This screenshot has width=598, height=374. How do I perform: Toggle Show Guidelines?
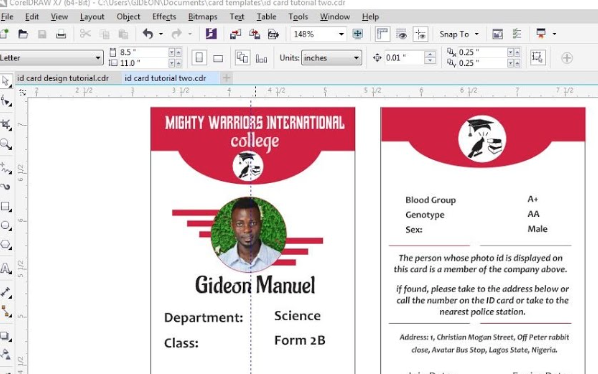pos(420,34)
